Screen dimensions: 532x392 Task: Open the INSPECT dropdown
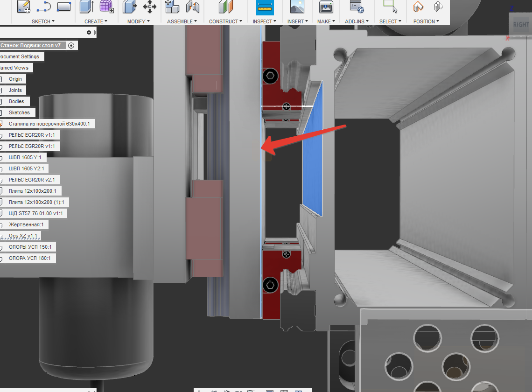(265, 21)
